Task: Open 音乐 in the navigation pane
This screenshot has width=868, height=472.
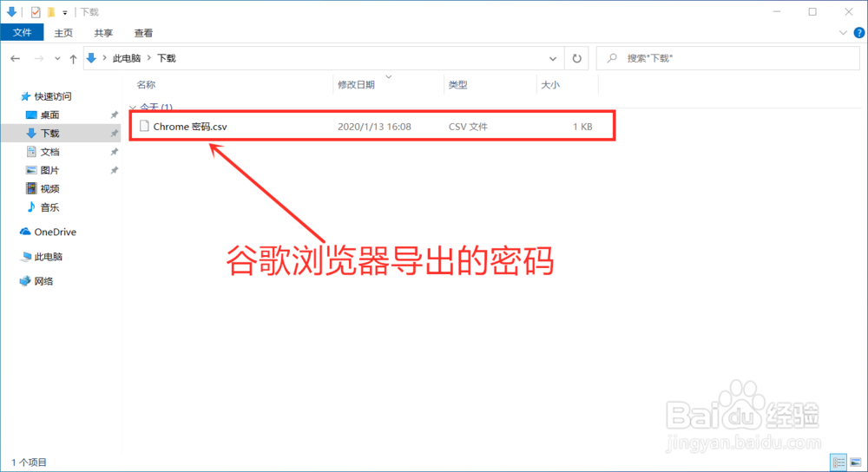Action: 49,207
